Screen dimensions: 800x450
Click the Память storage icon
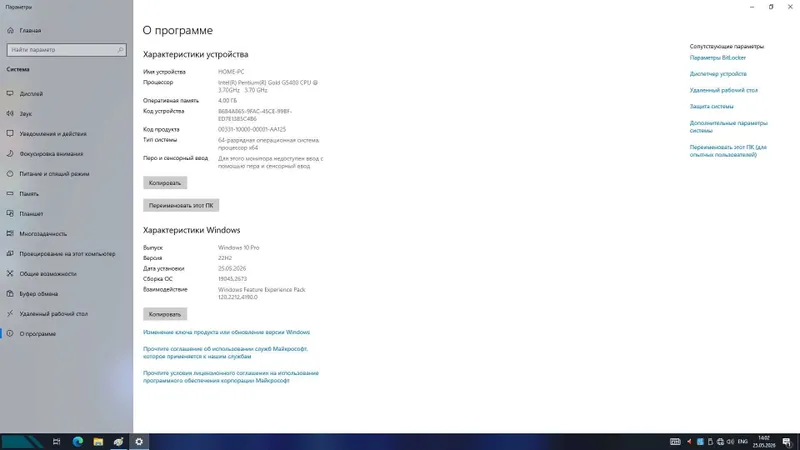[x=10, y=194]
